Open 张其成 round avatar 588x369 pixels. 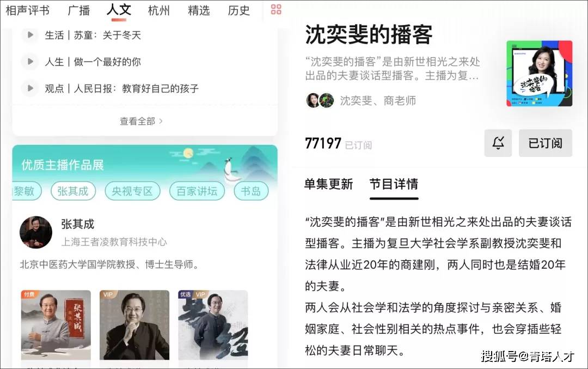36,232
